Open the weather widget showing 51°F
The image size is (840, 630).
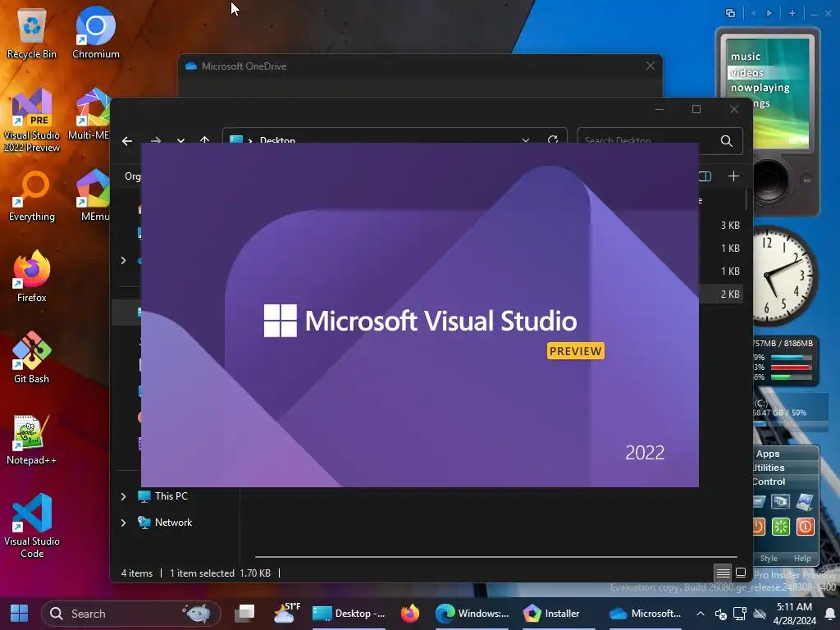[x=286, y=613]
